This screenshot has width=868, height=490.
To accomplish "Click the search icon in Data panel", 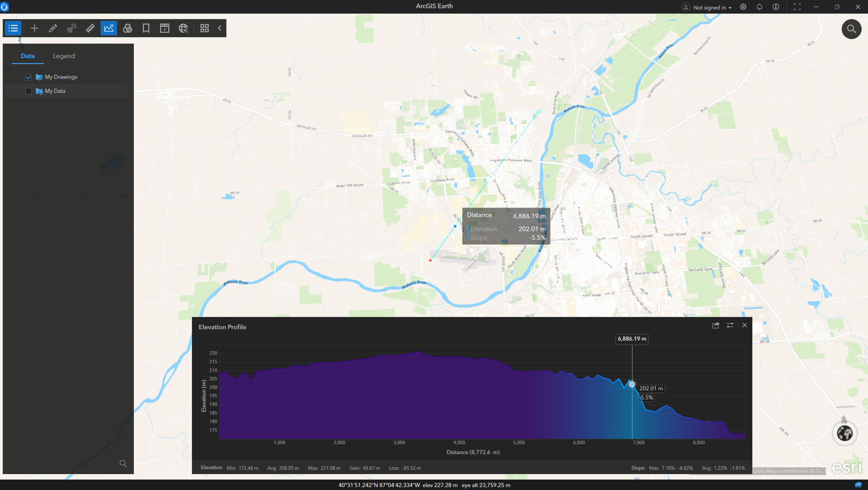I will 123,464.
